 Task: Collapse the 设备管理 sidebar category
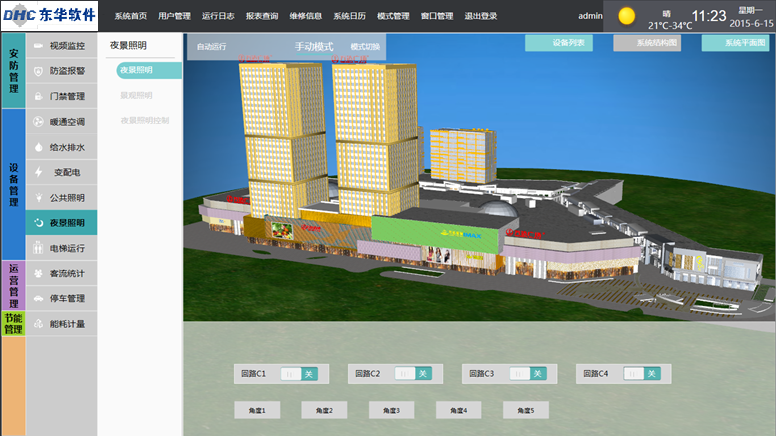[x=13, y=184]
